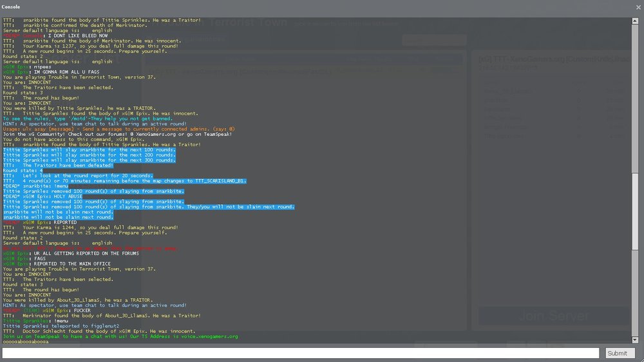
Task: Click line 'xG|M Epix: HOLY ABUSE'
Action: (43, 197)
